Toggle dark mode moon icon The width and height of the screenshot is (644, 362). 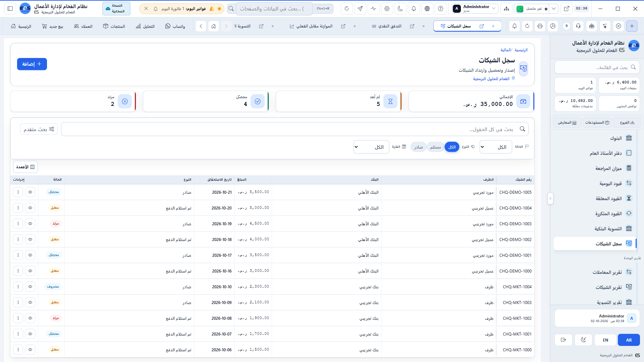[x=400, y=9]
